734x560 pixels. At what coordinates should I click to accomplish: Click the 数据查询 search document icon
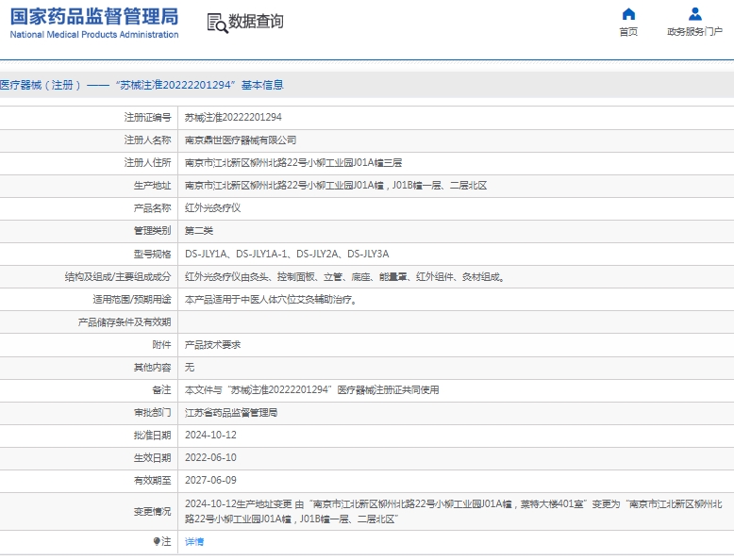pyautogui.click(x=217, y=23)
